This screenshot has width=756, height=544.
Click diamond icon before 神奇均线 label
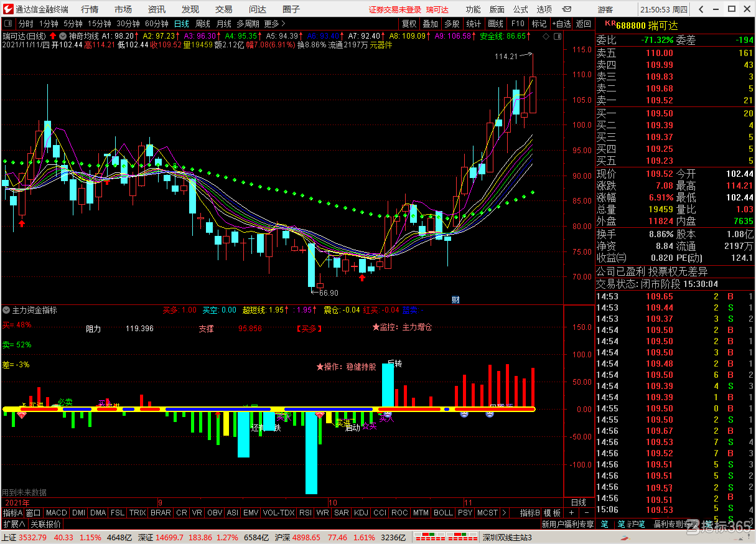click(x=62, y=36)
